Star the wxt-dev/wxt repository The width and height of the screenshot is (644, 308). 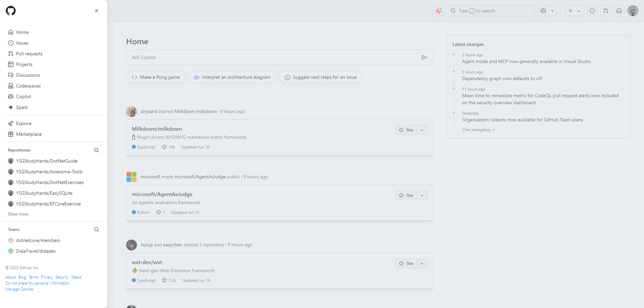406,263
